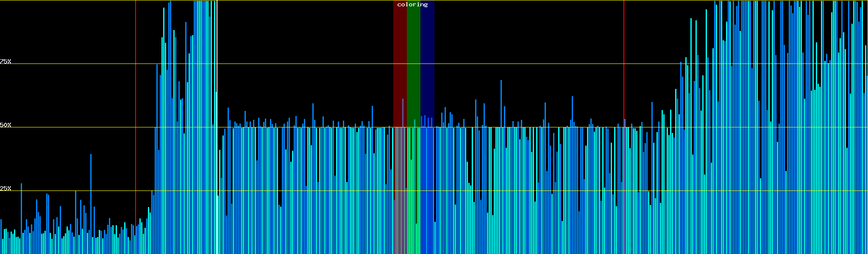This screenshot has height=254, width=868.
Task: Click the left red vertical marker line
Action: [x=136, y=85]
